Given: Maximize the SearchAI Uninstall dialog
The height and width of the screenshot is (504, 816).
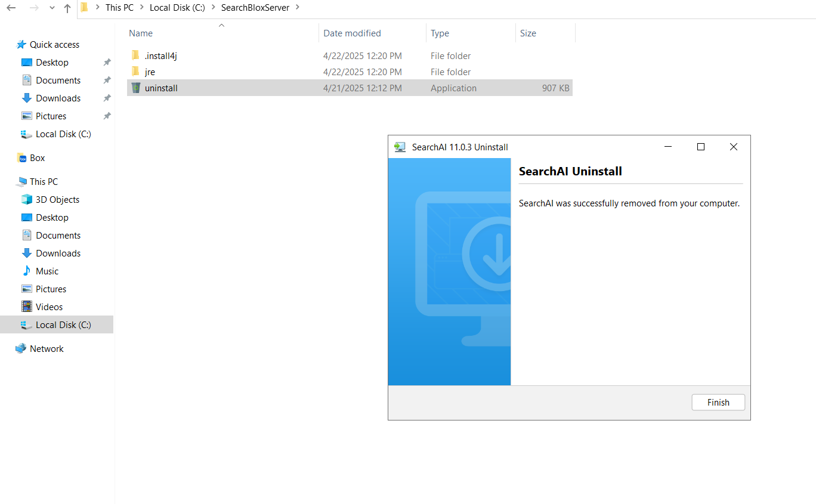Looking at the screenshot, I should [x=701, y=147].
